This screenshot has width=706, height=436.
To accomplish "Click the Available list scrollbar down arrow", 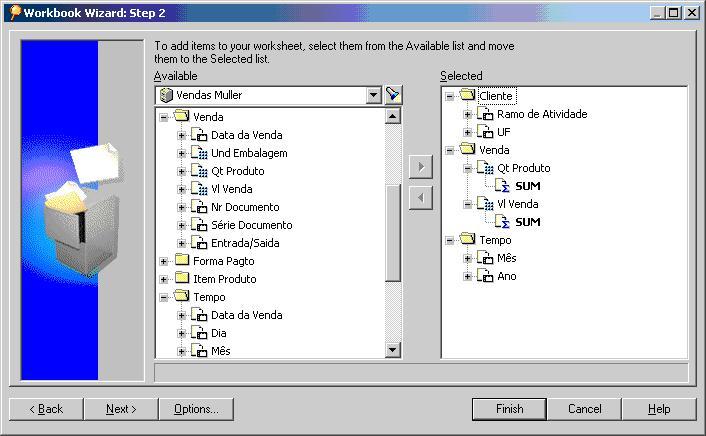I will click(x=393, y=349).
